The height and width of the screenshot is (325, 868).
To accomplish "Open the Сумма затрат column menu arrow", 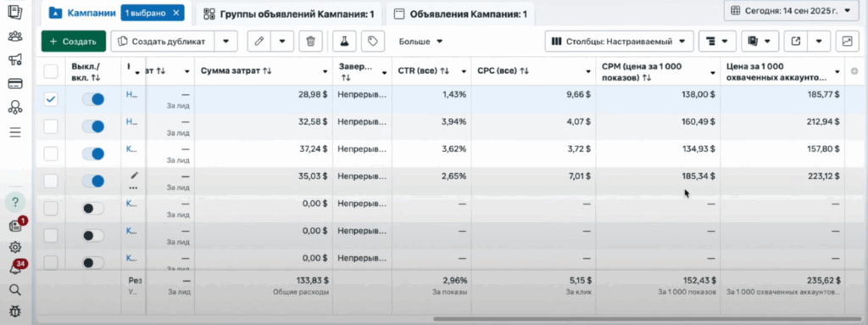I will click(325, 71).
